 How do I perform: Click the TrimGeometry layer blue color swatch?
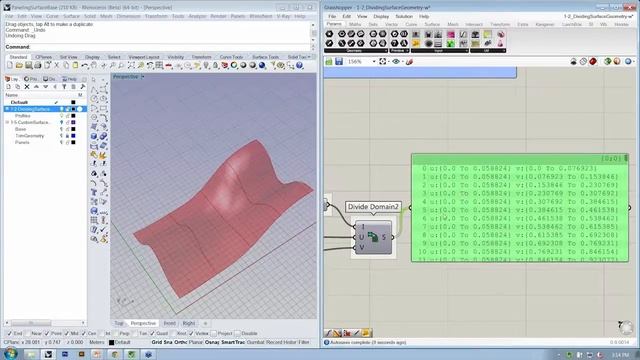click(73, 136)
